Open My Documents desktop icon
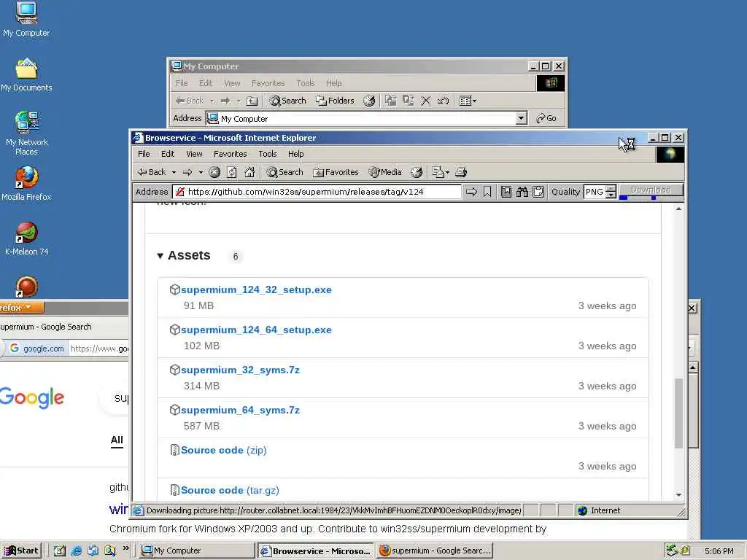The width and height of the screenshot is (747, 560). (26, 75)
